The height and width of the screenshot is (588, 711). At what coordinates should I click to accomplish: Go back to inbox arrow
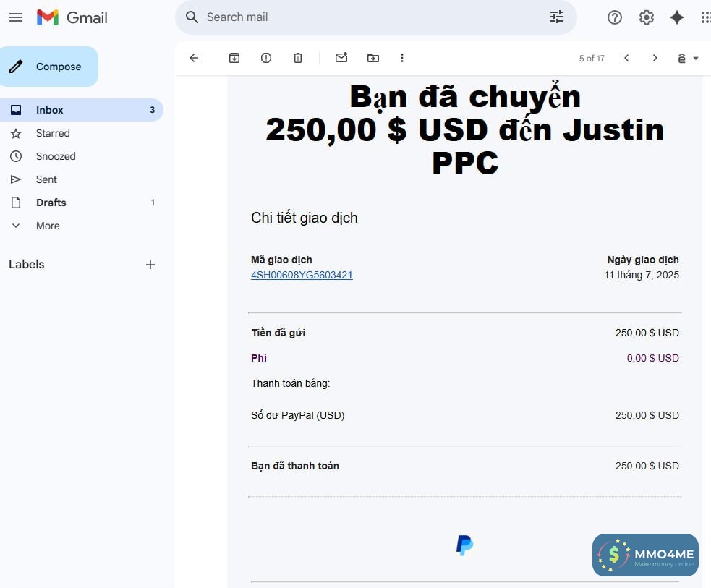pos(194,58)
